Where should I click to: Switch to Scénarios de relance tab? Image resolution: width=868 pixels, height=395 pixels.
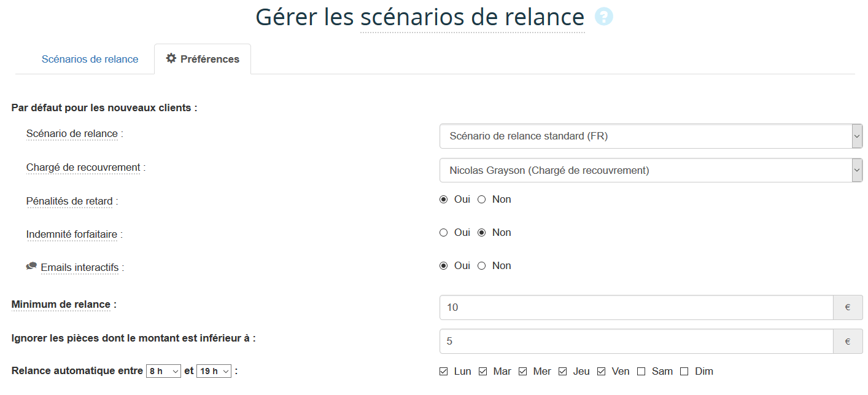click(x=90, y=60)
